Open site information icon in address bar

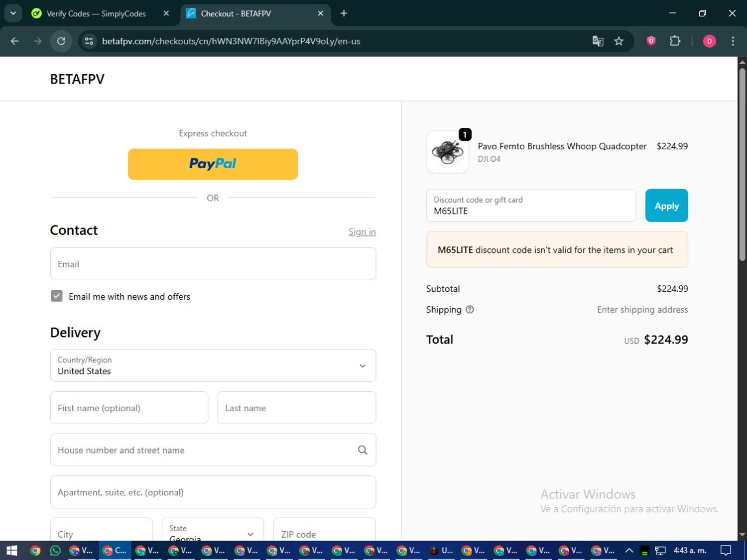pos(89,41)
